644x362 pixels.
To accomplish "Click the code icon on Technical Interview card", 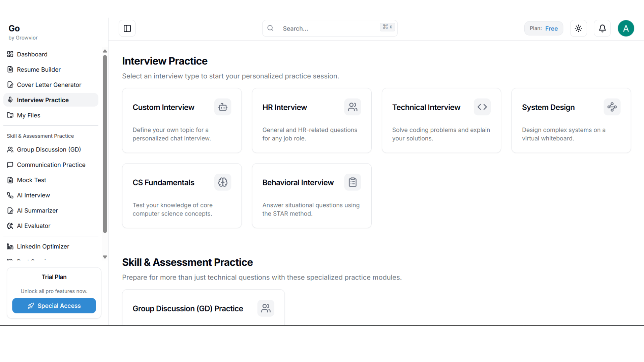I will 482,107.
